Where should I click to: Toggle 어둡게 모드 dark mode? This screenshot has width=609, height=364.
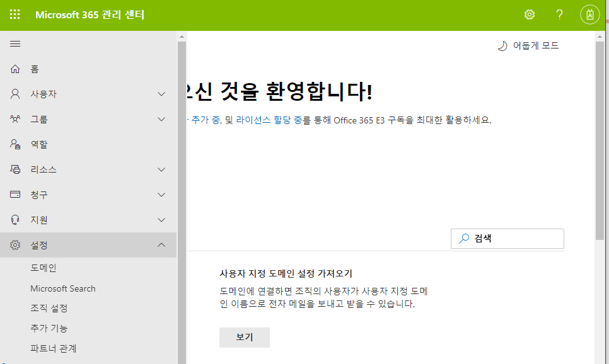[528, 46]
